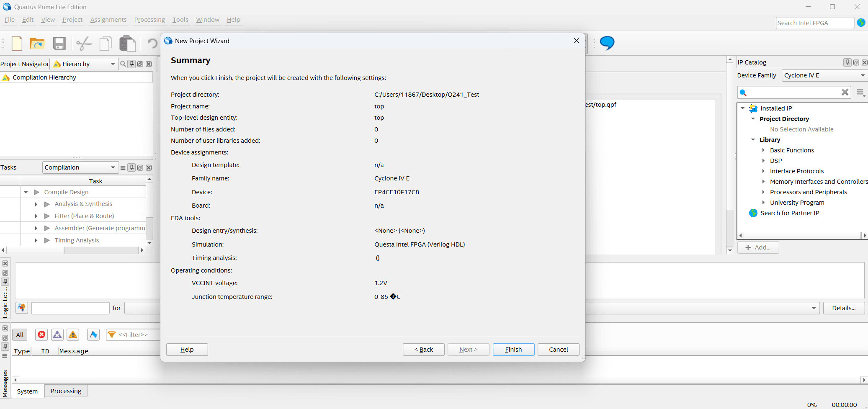Open the Assignments menu
Image resolution: width=868 pixels, height=409 pixels.
pyautogui.click(x=108, y=20)
